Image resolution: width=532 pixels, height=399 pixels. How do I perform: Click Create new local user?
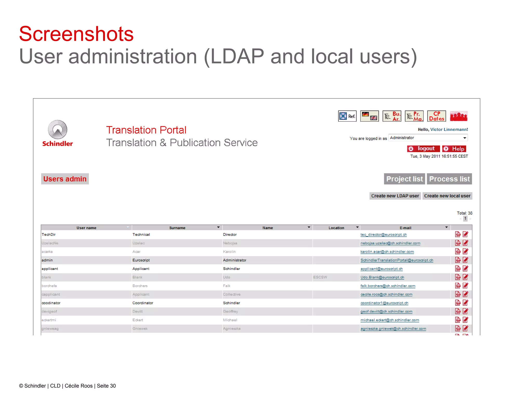(447, 196)
